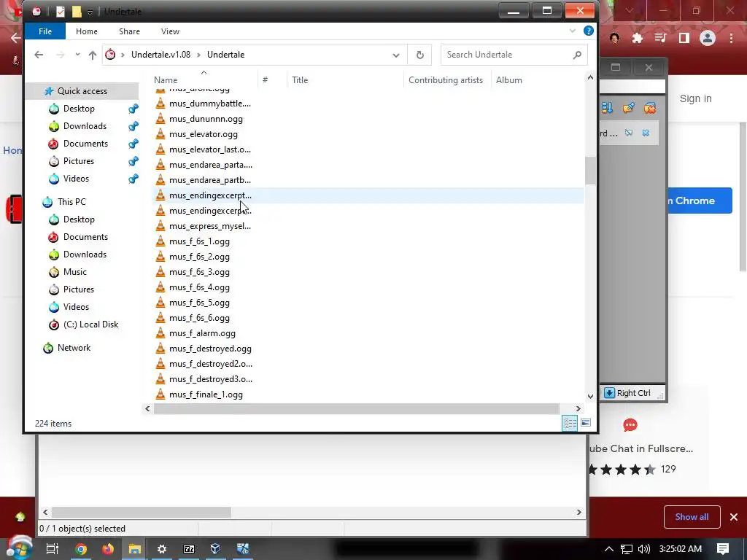Click the Properties icon in Explorer title bar
The width and height of the screenshot is (747, 560).
[x=60, y=12]
